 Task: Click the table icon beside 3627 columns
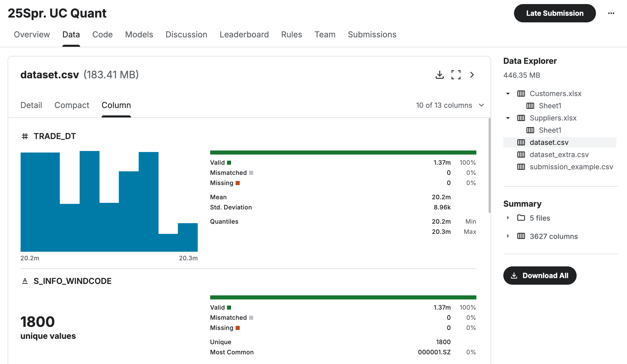click(x=521, y=236)
